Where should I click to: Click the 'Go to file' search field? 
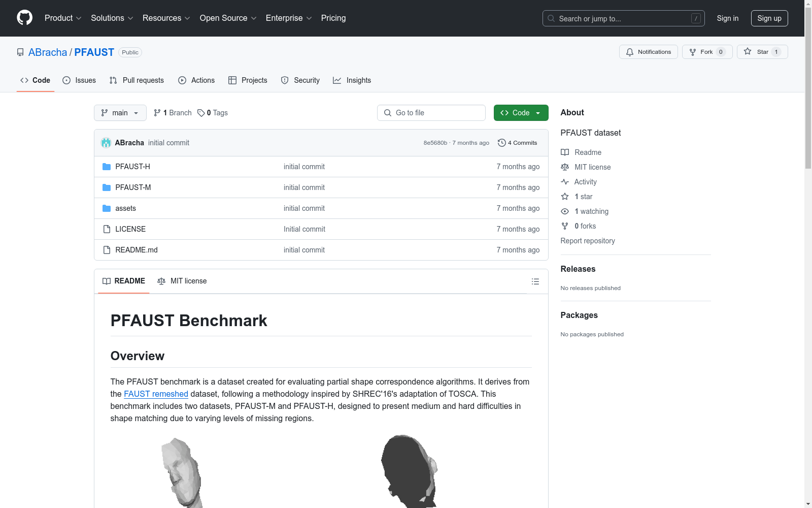pyautogui.click(x=431, y=113)
